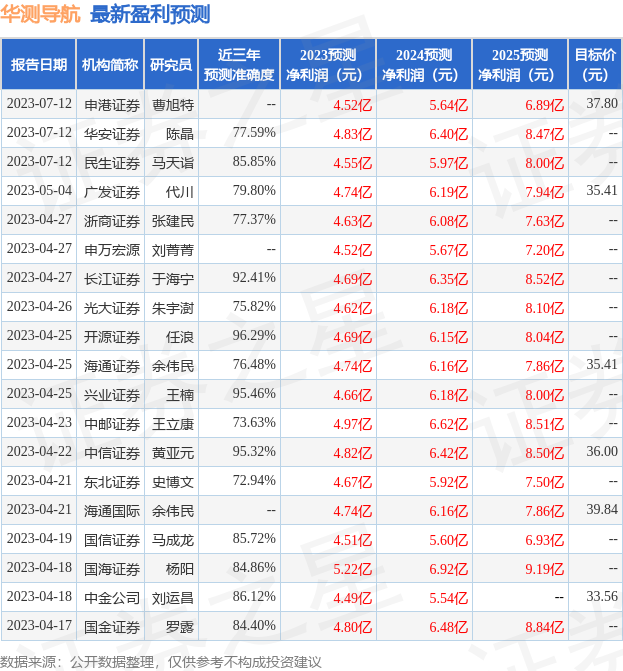Screen dimensions: 623x671
Task: Click researcher name 黄亚元
Action: 173,453
